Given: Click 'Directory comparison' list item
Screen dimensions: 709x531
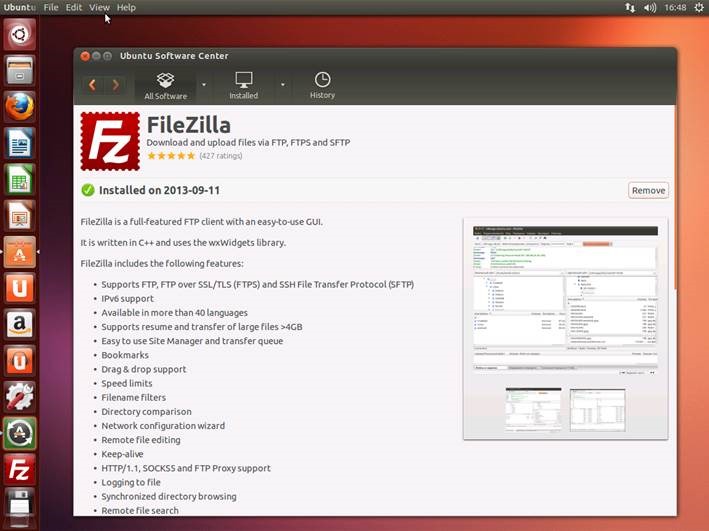Looking at the screenshot, I should [x=147, y=412].
